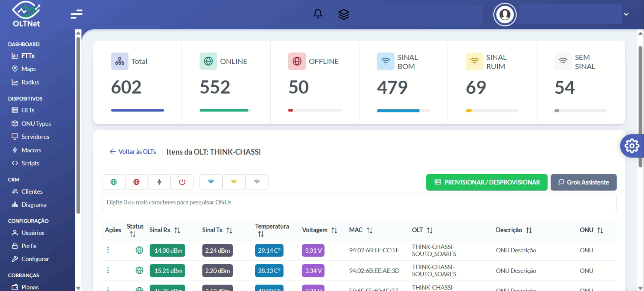Click the OLTNet logo
644x291 pixels.
click(26, 14)
